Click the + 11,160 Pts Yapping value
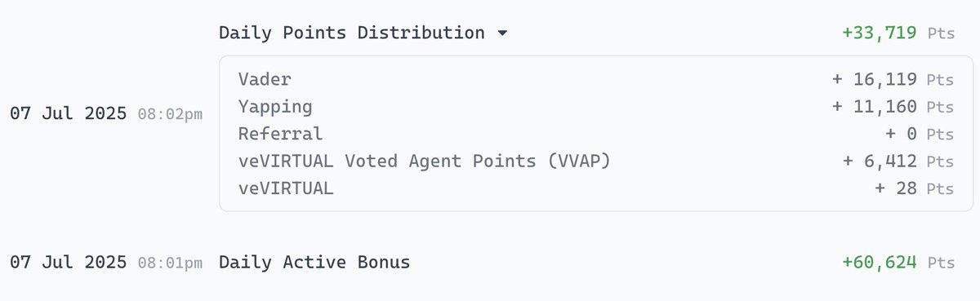This screenshot has height=301, width=980. [893, 106]
